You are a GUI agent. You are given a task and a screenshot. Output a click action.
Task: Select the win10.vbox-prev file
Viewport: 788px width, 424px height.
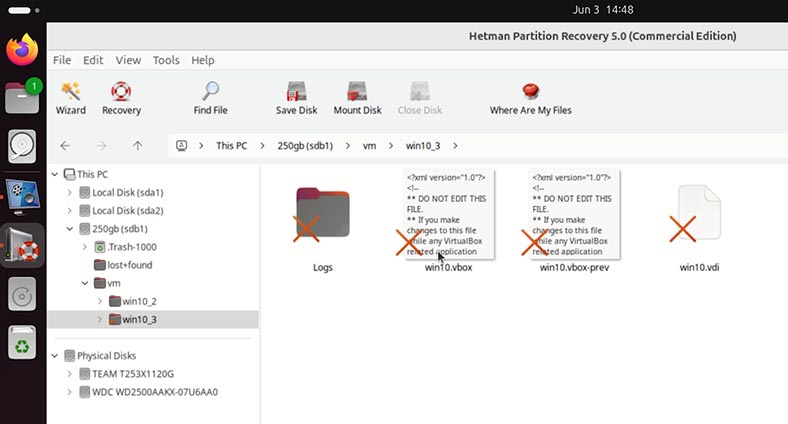[x=574, y=222]
